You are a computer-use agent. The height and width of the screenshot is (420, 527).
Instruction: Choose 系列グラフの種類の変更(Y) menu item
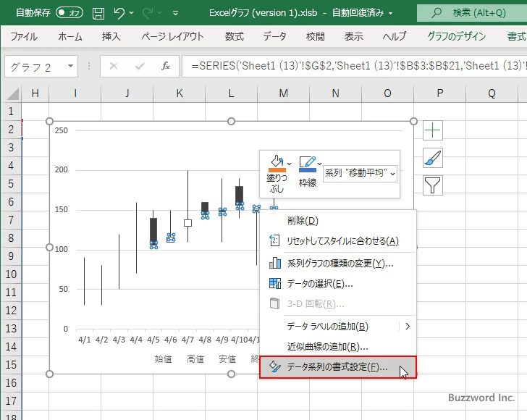click(x=338, y=263)
